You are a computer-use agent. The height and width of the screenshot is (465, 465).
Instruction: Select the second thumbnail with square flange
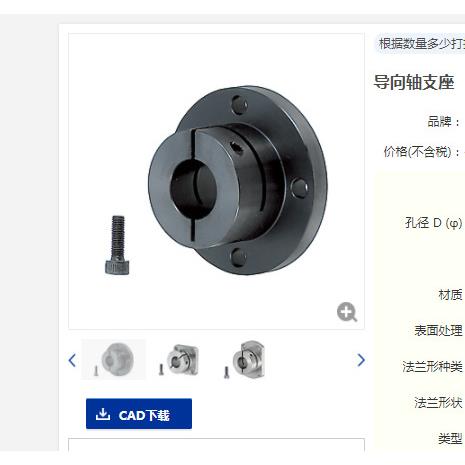[179, 360]
